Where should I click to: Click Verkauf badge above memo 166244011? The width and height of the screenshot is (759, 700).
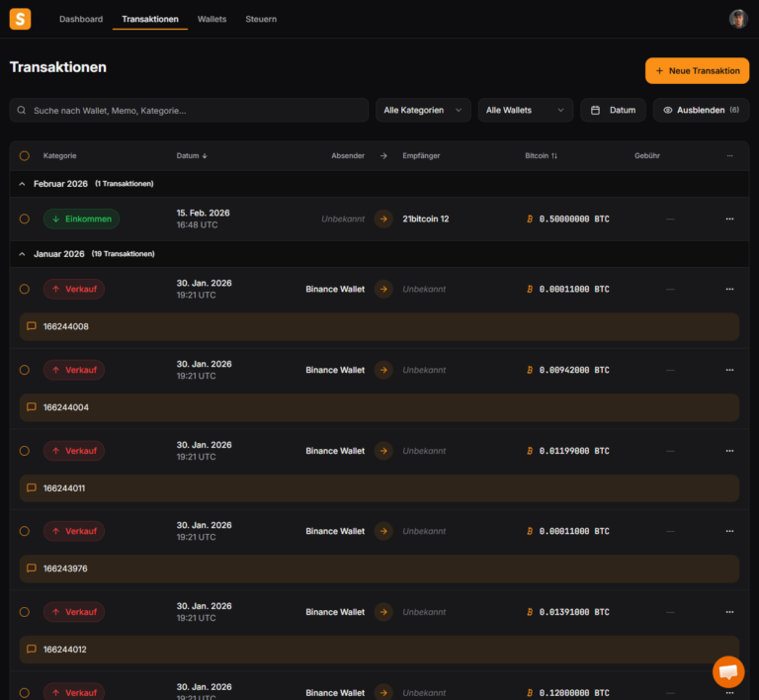(x=74, y=451)
